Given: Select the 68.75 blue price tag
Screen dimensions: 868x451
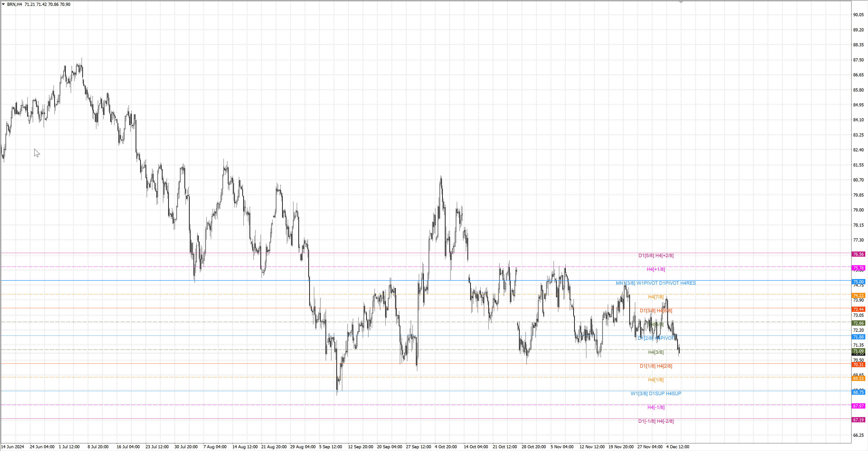Looking at the screenshot, I should 858,392.
